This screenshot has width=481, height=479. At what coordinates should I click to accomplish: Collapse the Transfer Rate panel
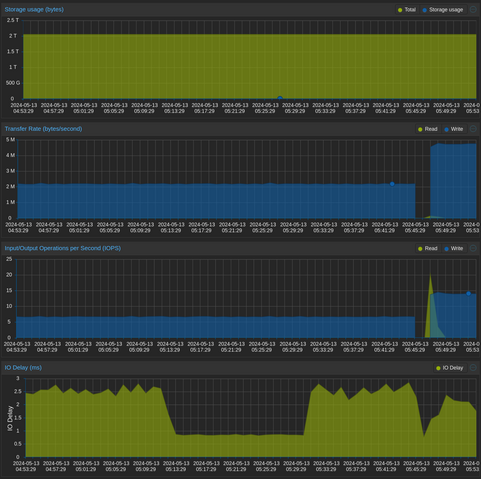tap(473, 129)
